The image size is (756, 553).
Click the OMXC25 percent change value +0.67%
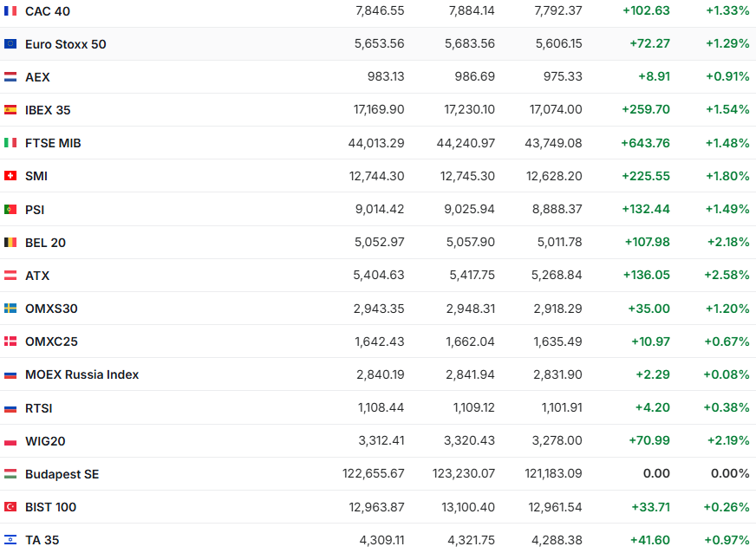pyautogui.click(x=727, y=342)
